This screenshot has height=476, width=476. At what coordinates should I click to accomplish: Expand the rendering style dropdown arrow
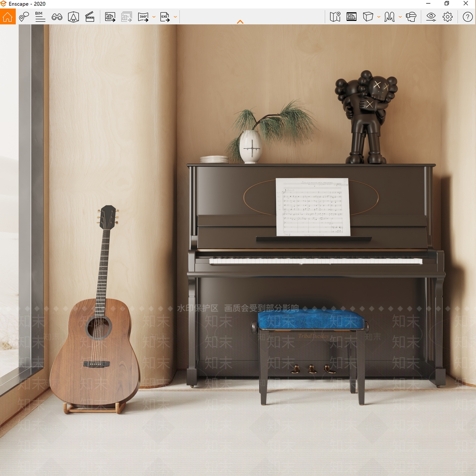379,17
